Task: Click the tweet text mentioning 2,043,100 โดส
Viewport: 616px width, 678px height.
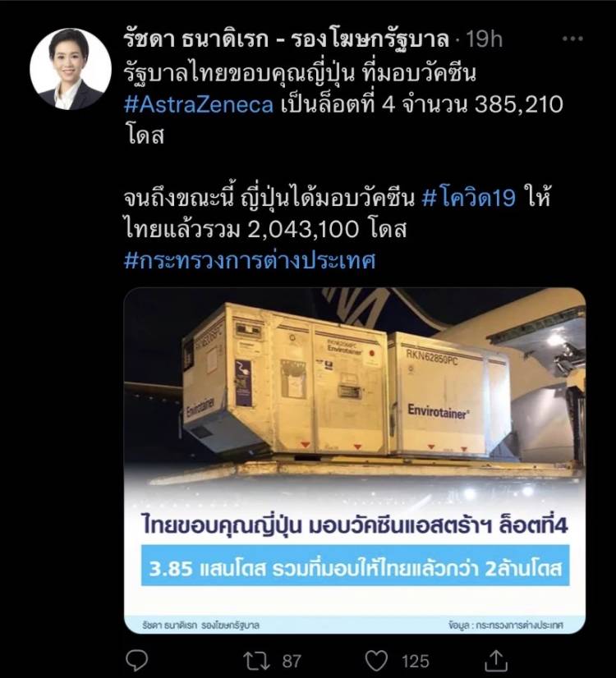Action: click(338, 213)
